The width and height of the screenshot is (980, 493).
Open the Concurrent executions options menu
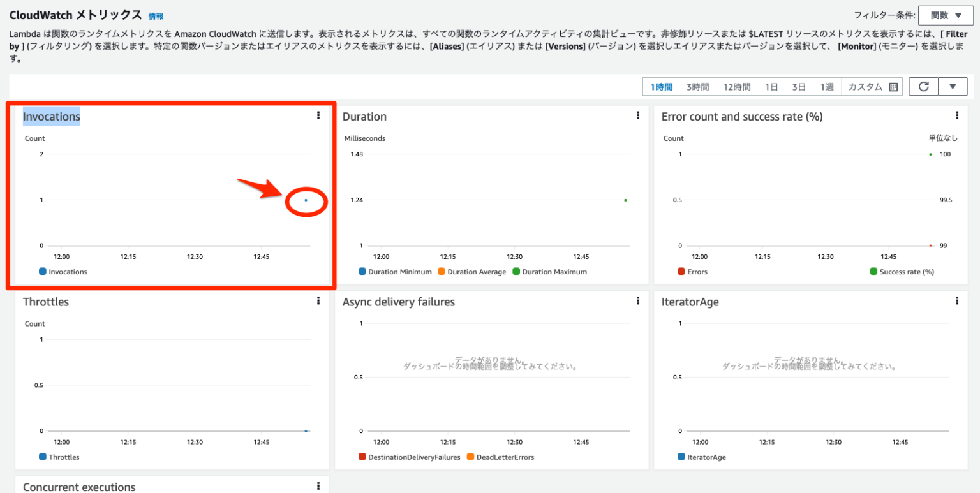(x=318, y=486)
